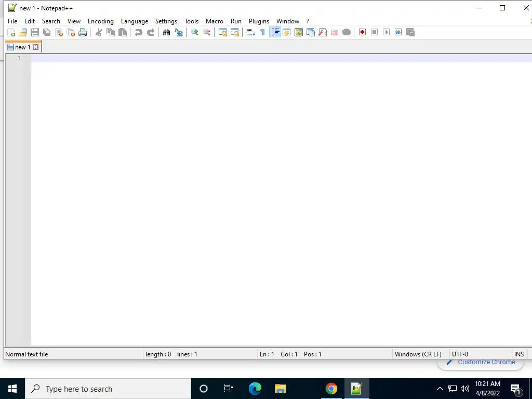Open the Search menu
The image size is (532, 399).
pos(51,21)
